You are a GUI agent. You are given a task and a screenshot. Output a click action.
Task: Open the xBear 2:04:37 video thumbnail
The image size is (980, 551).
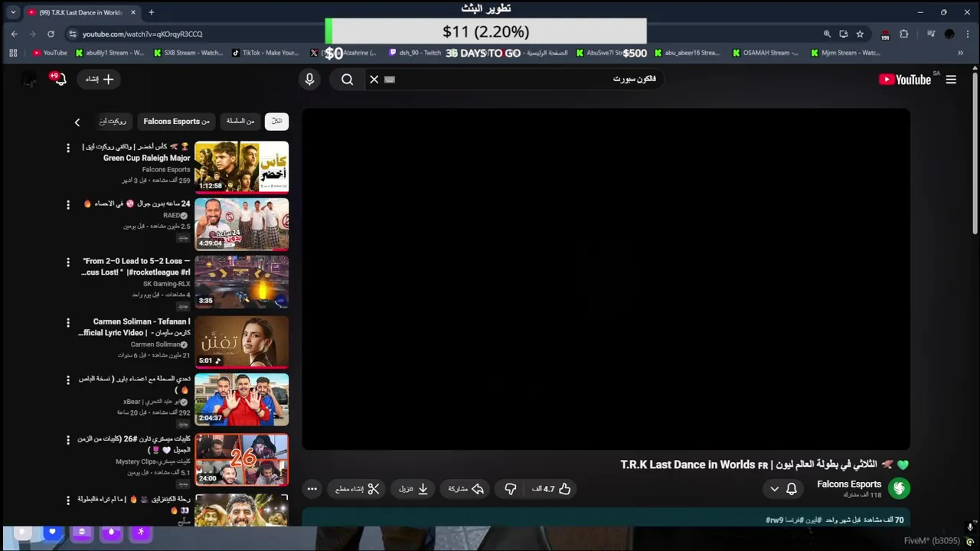click(241, 399)
